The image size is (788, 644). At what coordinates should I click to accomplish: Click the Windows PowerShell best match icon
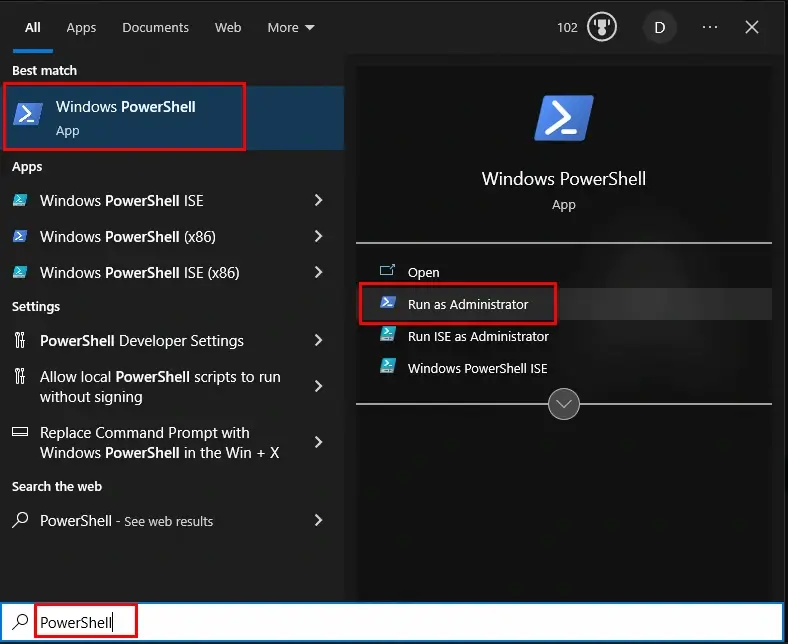[29, 113]
